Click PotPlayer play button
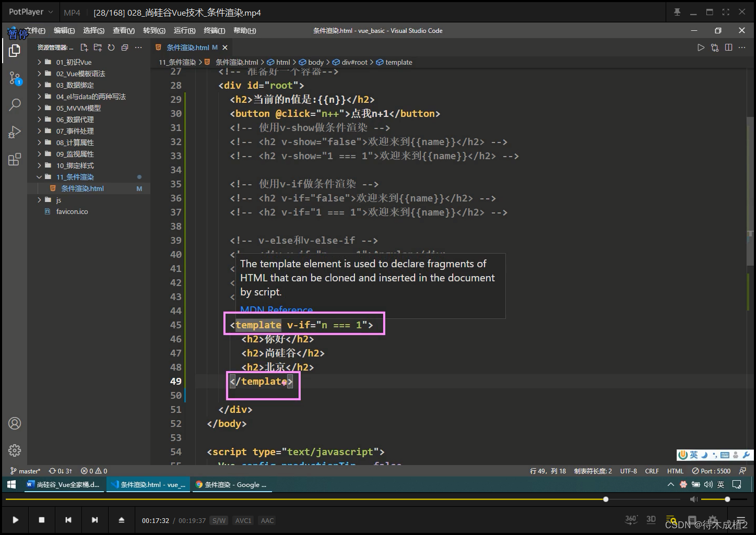 click(16, 520)
